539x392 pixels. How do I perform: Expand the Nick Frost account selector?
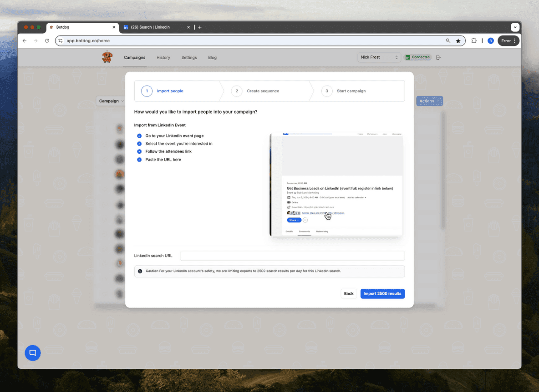[379, 57]
